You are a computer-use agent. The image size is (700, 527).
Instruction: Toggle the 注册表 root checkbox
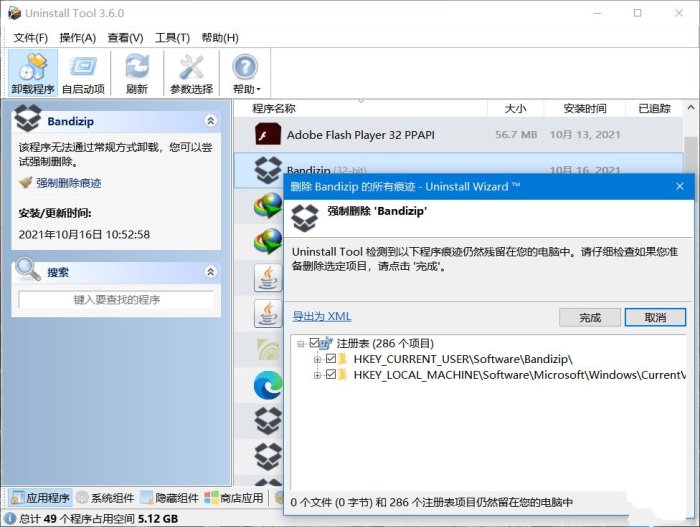click(x=314, y=343)
